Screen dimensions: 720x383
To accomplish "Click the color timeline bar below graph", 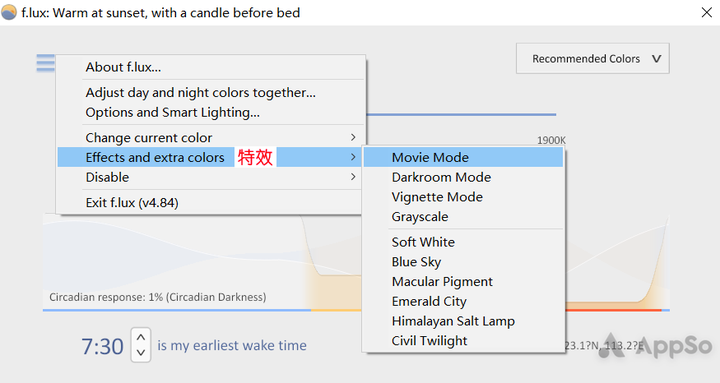I will coord(356,310).
